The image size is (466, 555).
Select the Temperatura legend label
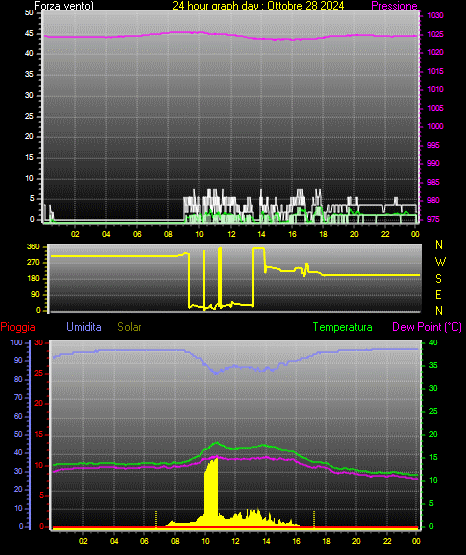342,327
